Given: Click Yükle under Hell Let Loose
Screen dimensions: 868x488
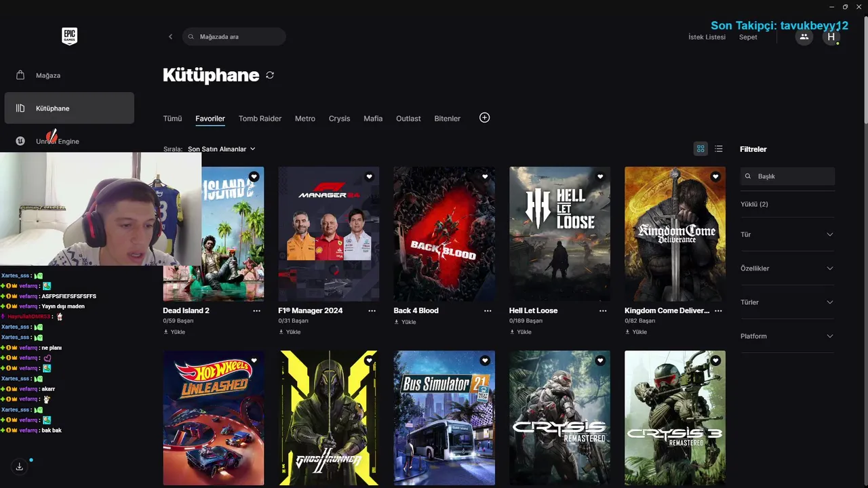Looking at the screenshot, I should tap(520, 332).
